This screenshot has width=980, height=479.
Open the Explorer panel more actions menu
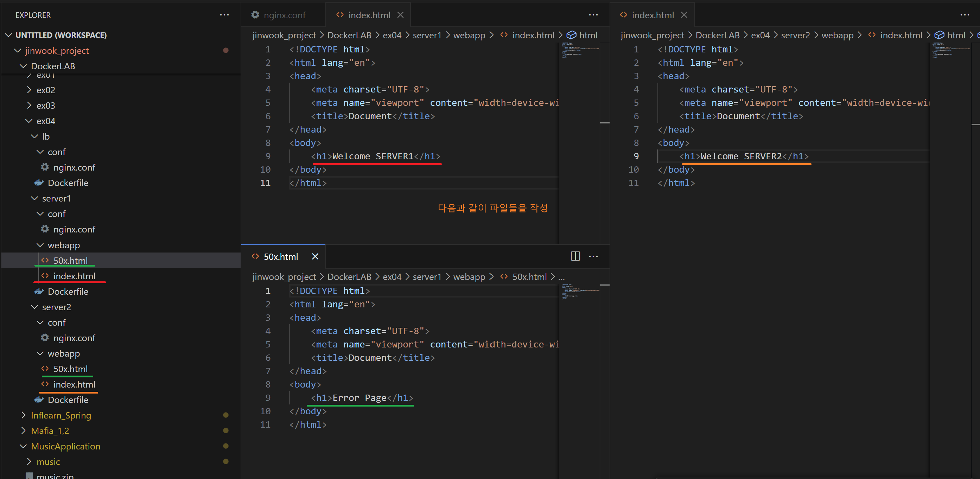coord(224,15)
